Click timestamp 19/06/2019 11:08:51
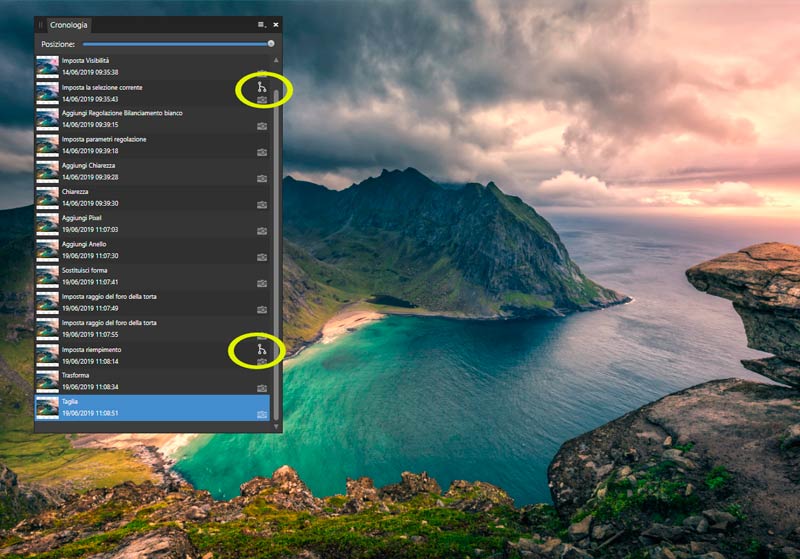Image resolution: width=800 pixels, height=559 pixels. 90,414
